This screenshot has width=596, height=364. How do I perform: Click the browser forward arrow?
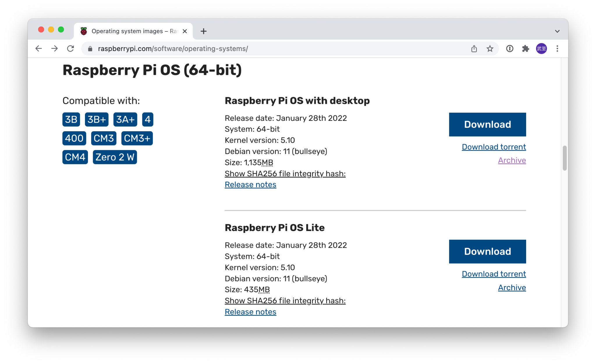(54, 49)
